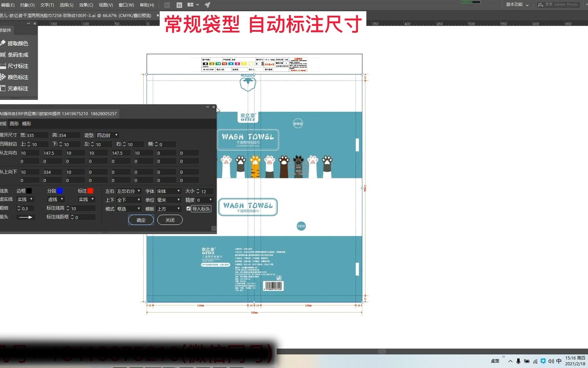588x368 pixels.
Task: Open the 分段 虚线 line style dropdown
Action: [x=56, y=199]
